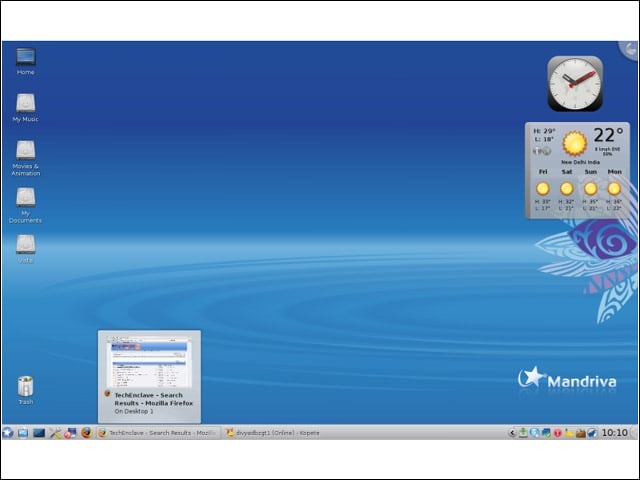Click the green download arrow tray icon

(523, 433)
